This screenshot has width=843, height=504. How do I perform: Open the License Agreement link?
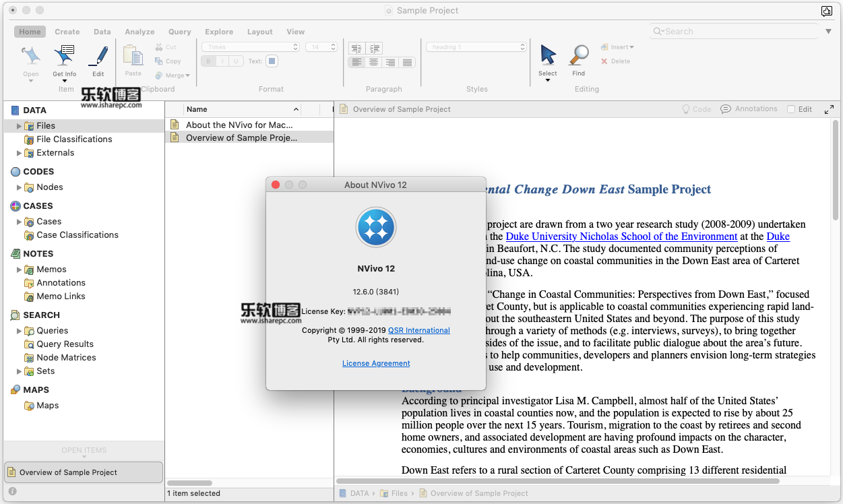pos(376,363)
